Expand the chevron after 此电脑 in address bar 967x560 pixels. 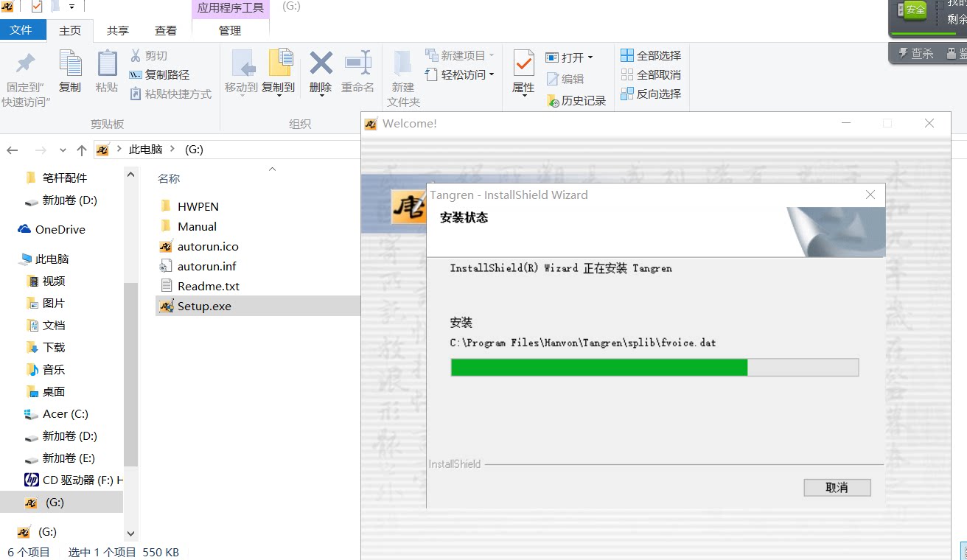172,149
